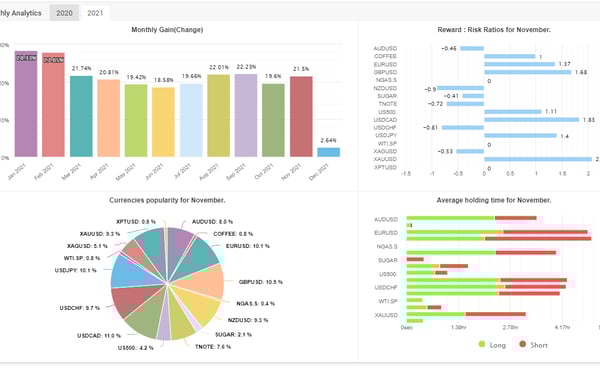The image size is (600, 368).
Task: Click the NZDUSD: 9.3 % pie label
Action: pos(248,320)
